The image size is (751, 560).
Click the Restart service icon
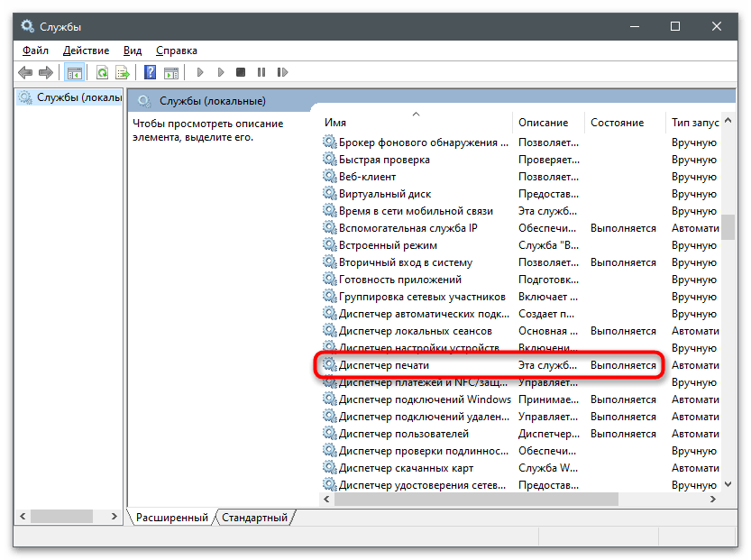pos(280,72)
